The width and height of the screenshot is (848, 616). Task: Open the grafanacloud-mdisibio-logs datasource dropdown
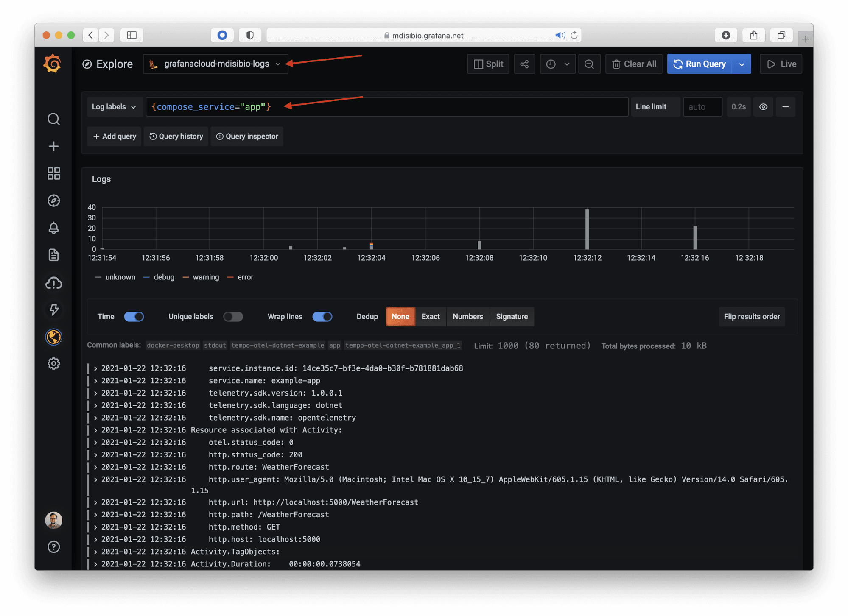coord(215,64)
